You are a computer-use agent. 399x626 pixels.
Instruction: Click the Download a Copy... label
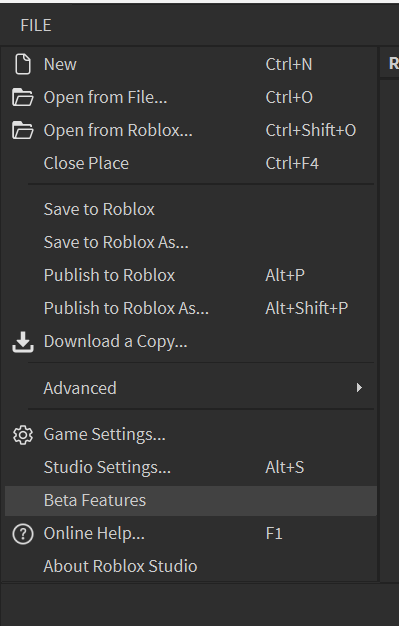click(x=115, y=342)
